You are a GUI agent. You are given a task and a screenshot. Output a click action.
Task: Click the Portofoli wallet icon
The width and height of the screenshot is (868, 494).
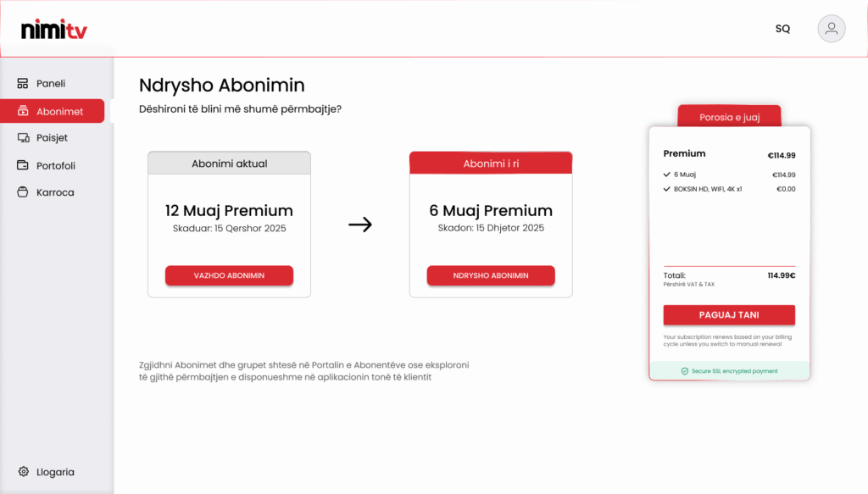(x=23, y=165)
